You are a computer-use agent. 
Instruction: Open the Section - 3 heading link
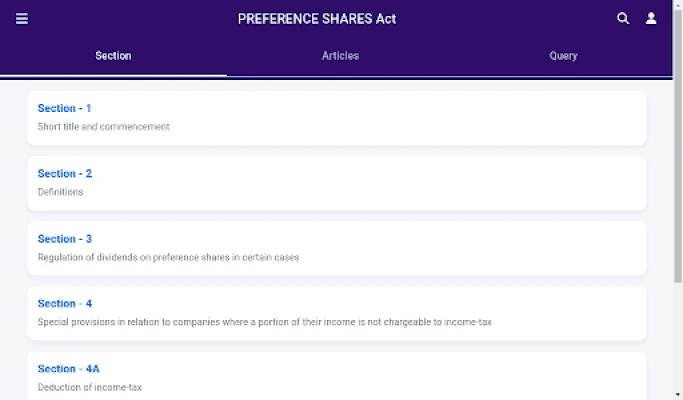[65, 239]
